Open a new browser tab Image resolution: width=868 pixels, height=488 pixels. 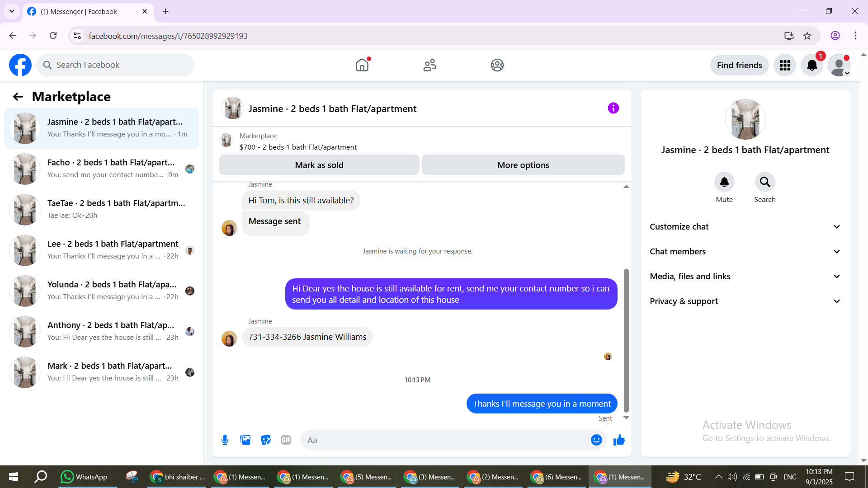tap(165, 11)
